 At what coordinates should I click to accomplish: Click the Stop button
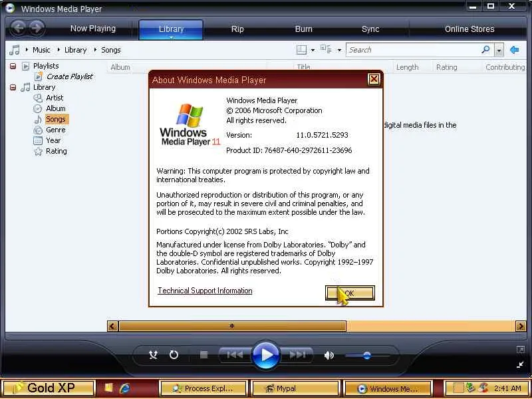click(203, 355)
